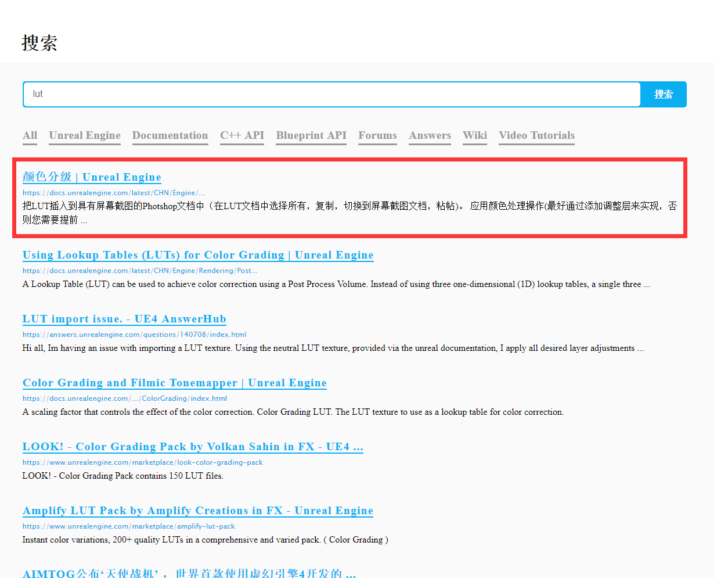Click the marketplace/amplify-lut-pack URL
This screenshot has height=578, width=728.
129,526
